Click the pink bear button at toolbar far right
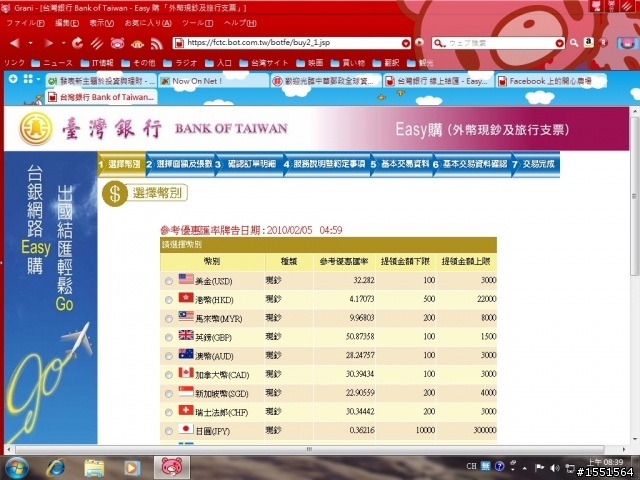The width and height of the screenshot is (640, 480). click(x=627, y=43)
